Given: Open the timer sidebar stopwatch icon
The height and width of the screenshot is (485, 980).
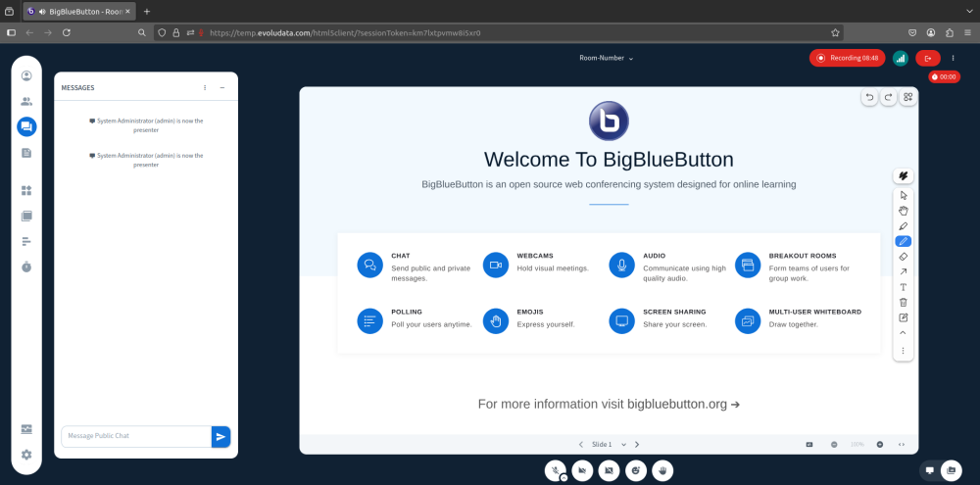Looking at the screenshot, I should [x=26, y=267].
